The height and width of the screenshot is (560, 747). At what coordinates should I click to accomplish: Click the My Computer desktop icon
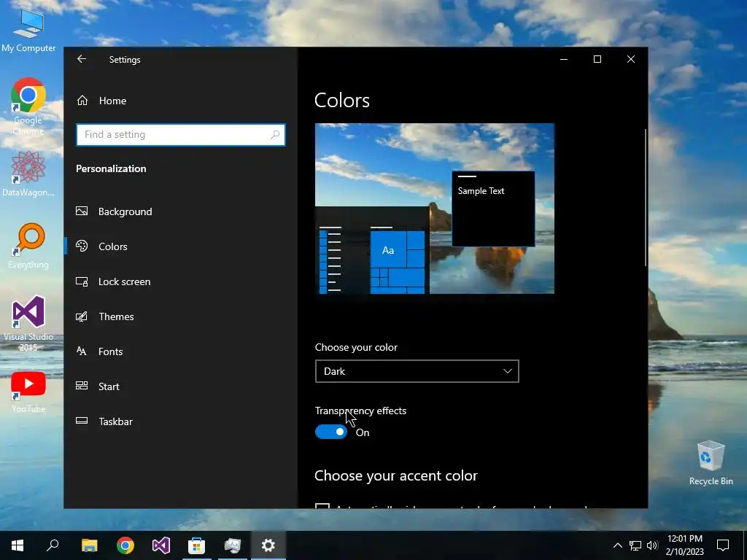pyautogui.click(x=28, y=31)
